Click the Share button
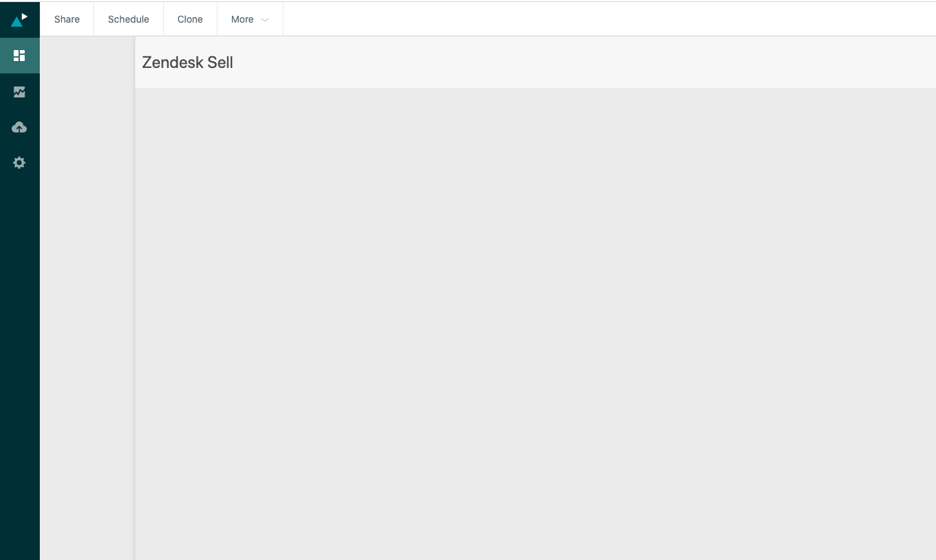This screenshot has height=560, width=936. [67, 19]
